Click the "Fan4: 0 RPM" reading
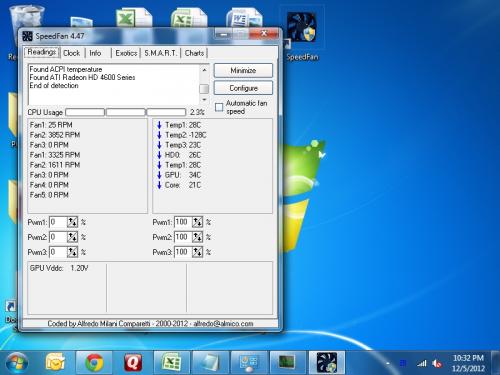 point(49,185)
